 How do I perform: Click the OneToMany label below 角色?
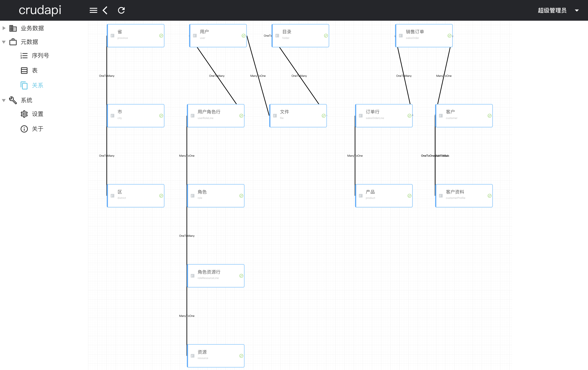pyautogui.click(x=187, y=236)
